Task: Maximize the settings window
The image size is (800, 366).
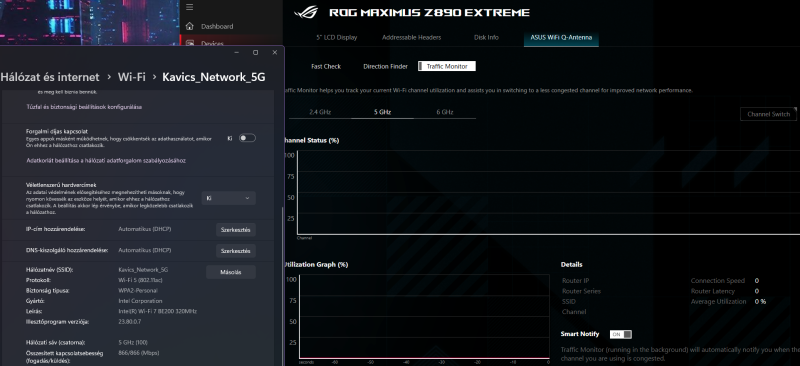Action: pos(256,53)
